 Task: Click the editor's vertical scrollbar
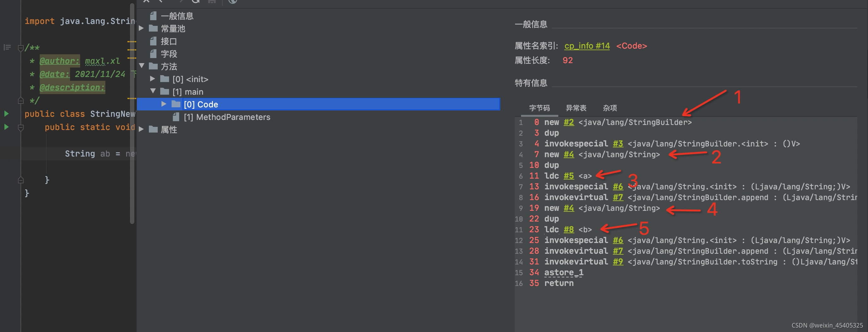(x=132, y=113)
